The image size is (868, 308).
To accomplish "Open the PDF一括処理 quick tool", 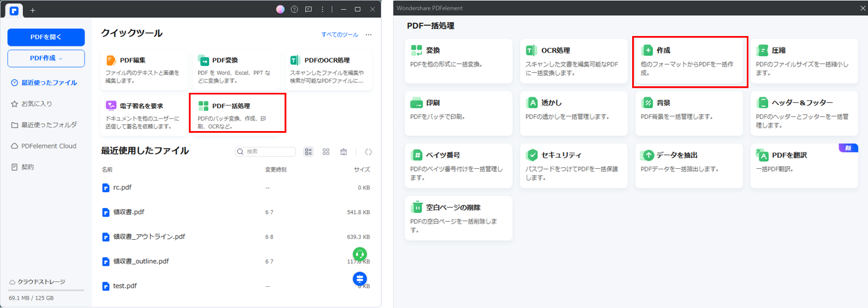I will [237, 113].
